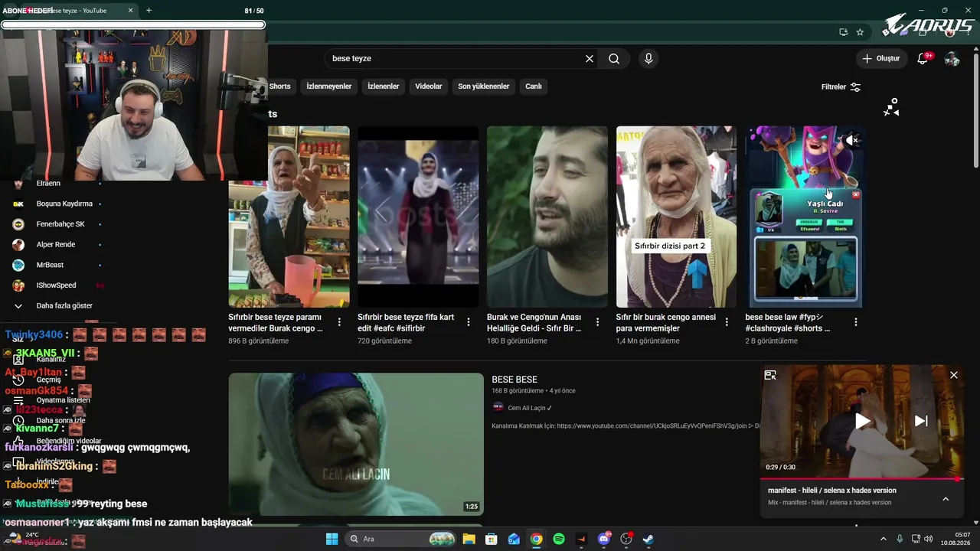Screen dimensions: 980x551
Task: Select the Canlı filter chip
Action: [534, 86]
